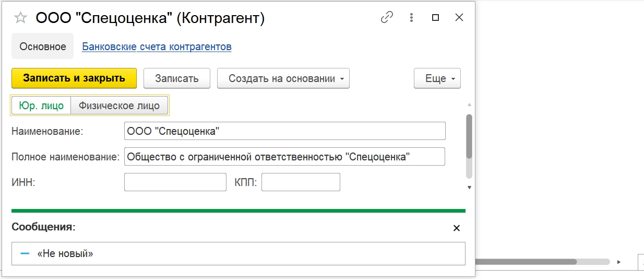Open the Еще dropdown menu

437,78
